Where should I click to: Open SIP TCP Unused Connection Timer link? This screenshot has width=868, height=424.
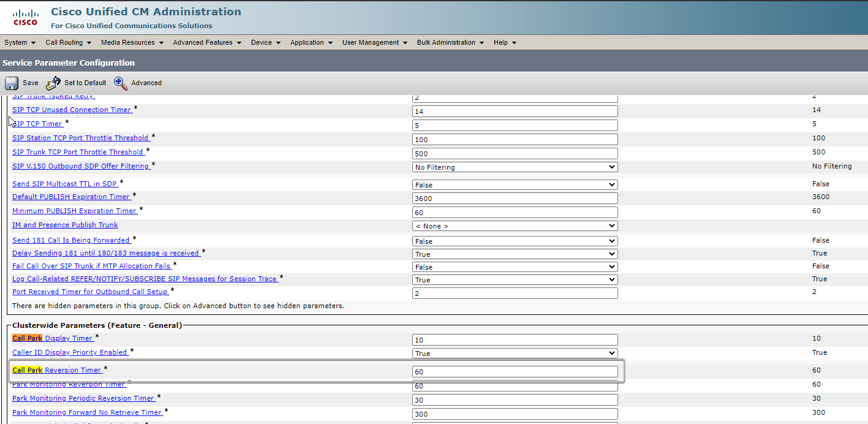(72, 110)
